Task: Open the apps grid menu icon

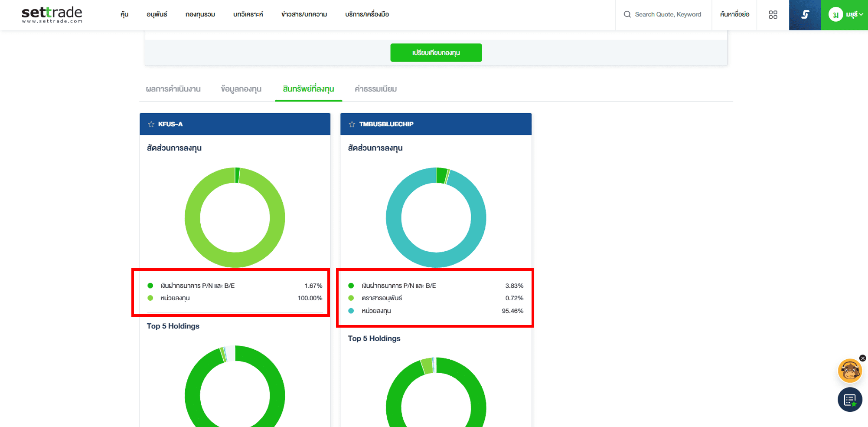Action: (773, 15)
